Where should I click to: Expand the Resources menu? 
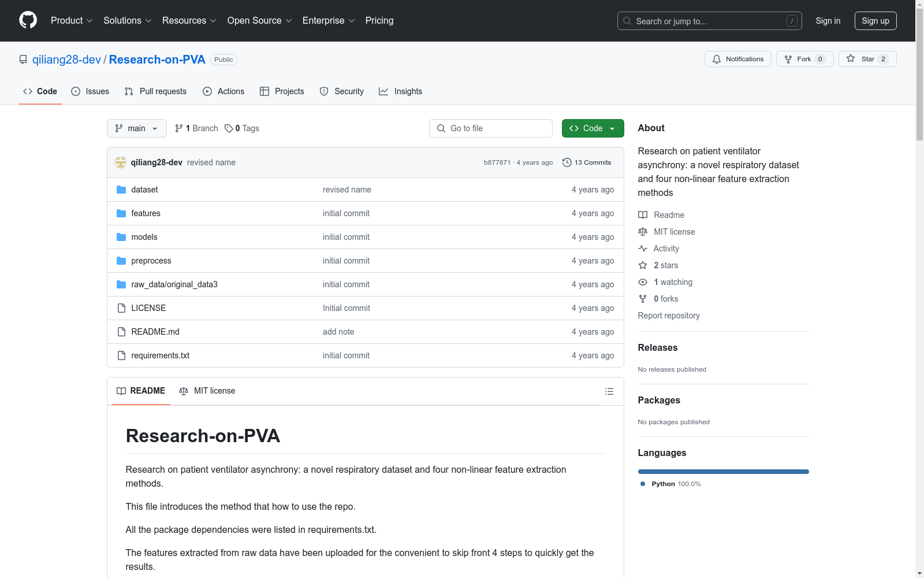click(x=189, y=21)
